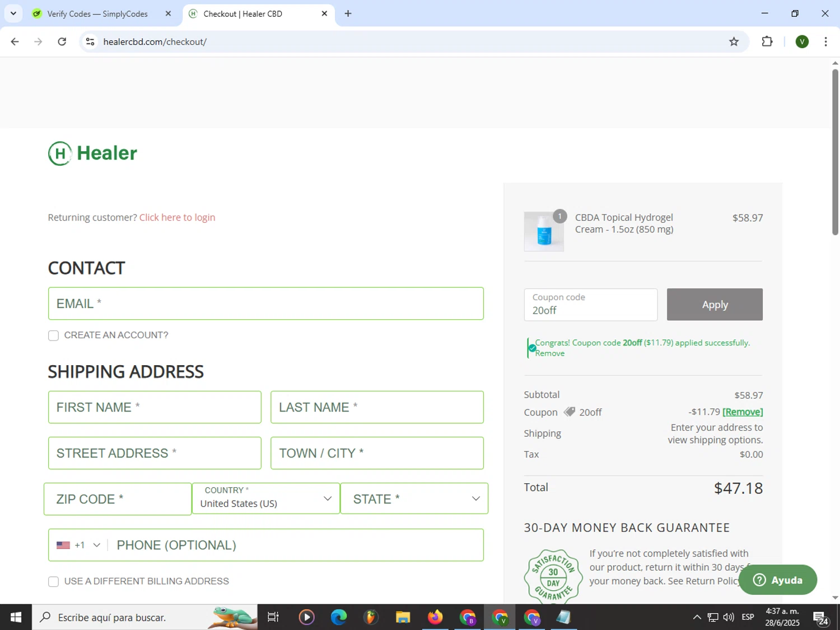Open the first Chrome taskbar icon with B badge
Viewport: 840px width, 630px height.
click(468, 617)
